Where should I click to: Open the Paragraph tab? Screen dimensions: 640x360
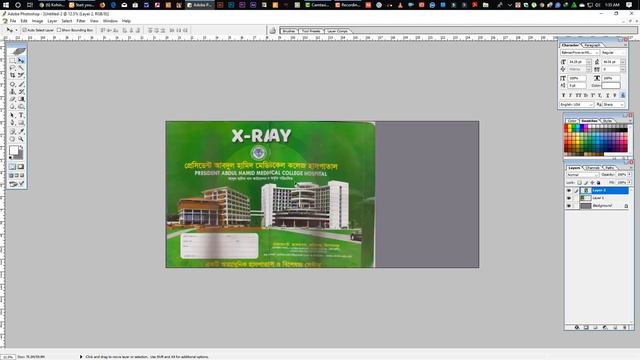[592, 45]
